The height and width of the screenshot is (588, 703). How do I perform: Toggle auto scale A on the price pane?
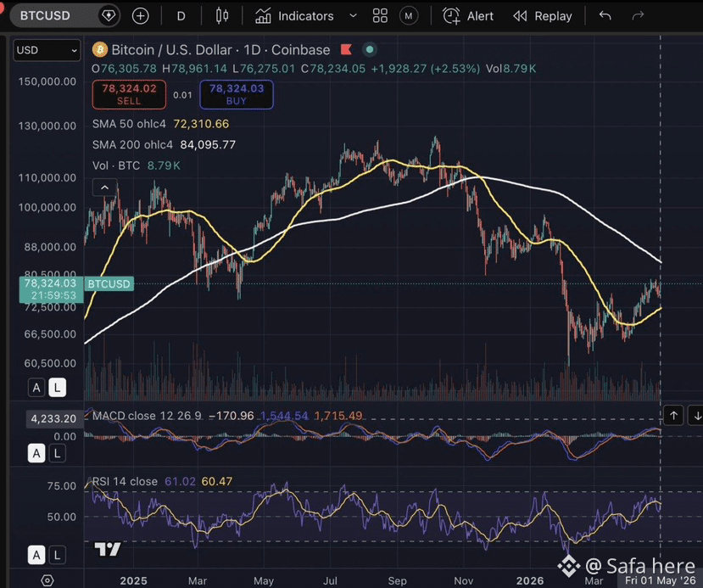click(x=36, y=388)
